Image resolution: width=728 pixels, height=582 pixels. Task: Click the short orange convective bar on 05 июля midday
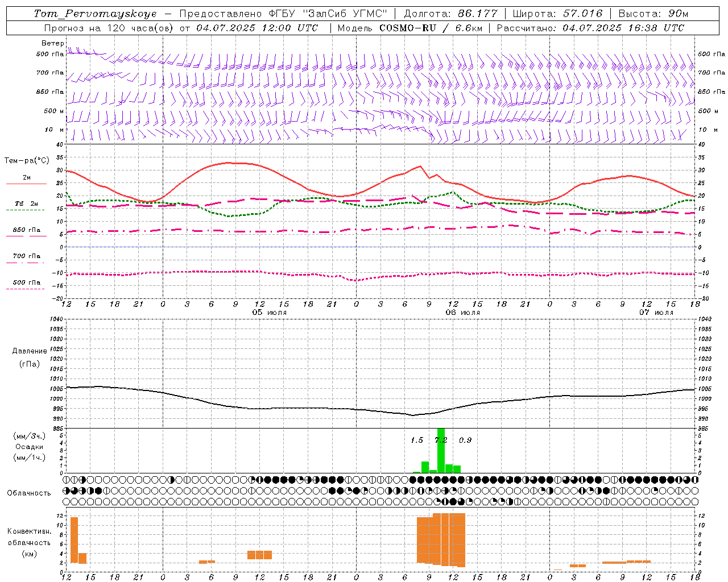click(259, 555)
